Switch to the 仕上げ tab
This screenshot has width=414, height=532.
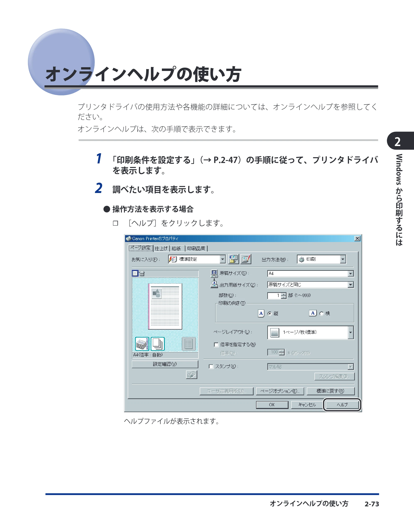point(161,248)
